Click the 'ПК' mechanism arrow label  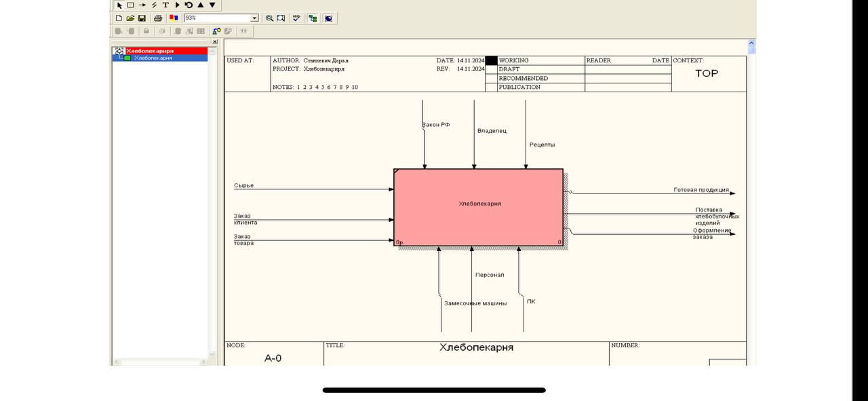click(x=531, y=301)
